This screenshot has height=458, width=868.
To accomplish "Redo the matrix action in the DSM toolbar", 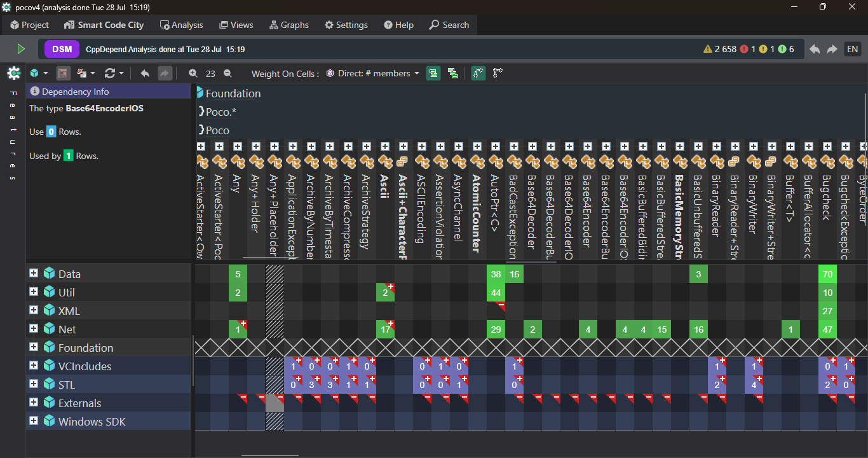I will coord(165,73).
